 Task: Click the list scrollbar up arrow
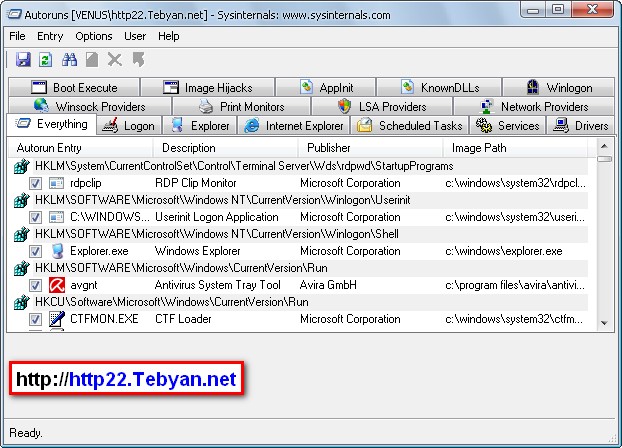[x=604, y=146]
